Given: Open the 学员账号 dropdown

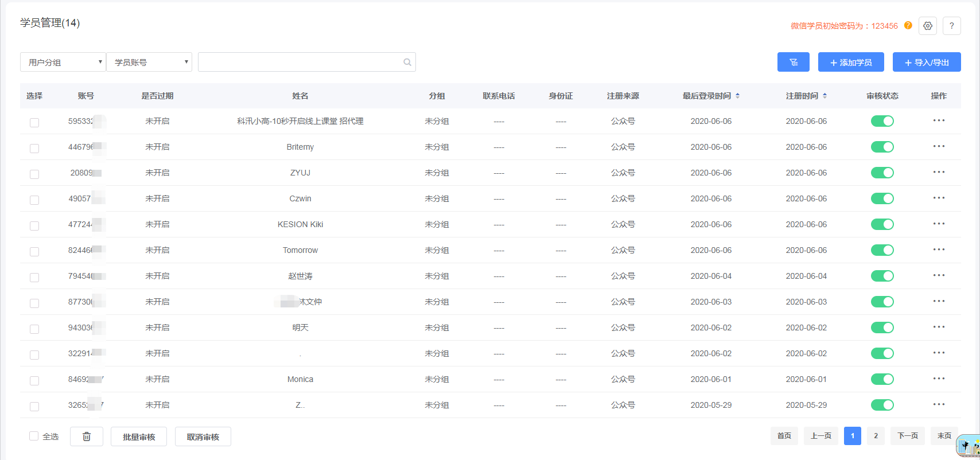Looking at the screenshot, I should point(149,62).
